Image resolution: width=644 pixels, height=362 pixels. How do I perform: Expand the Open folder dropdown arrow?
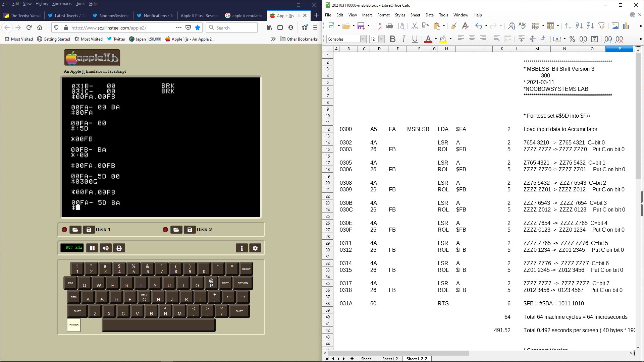pos(354,26)
